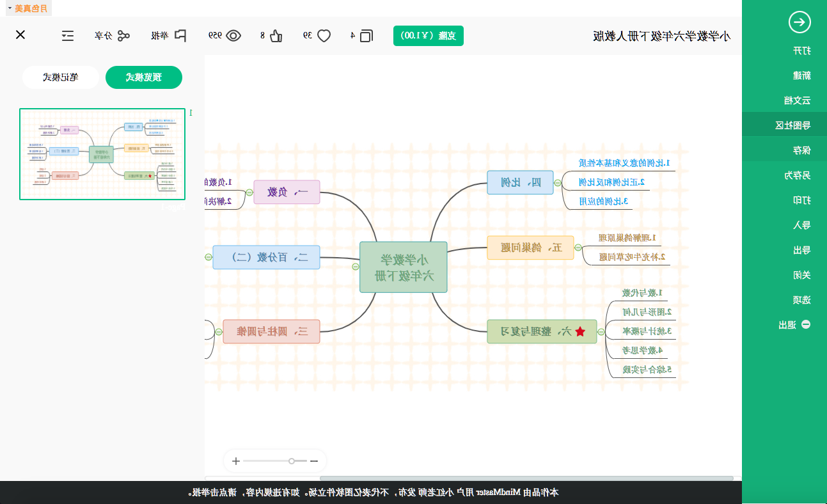Click the title 小学数学六年级下册人教版

click(661, 36)
